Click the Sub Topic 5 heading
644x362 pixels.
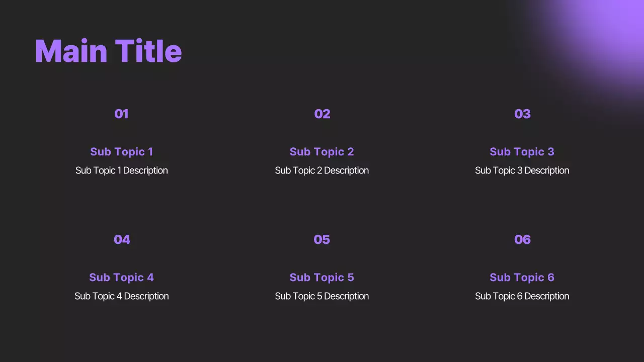(x=321, y=277)
